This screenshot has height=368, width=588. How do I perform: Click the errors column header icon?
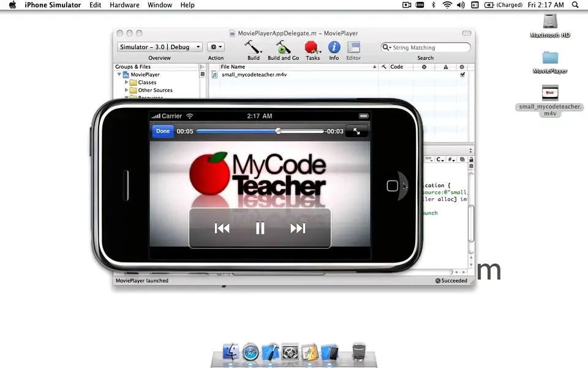[424, 67]
